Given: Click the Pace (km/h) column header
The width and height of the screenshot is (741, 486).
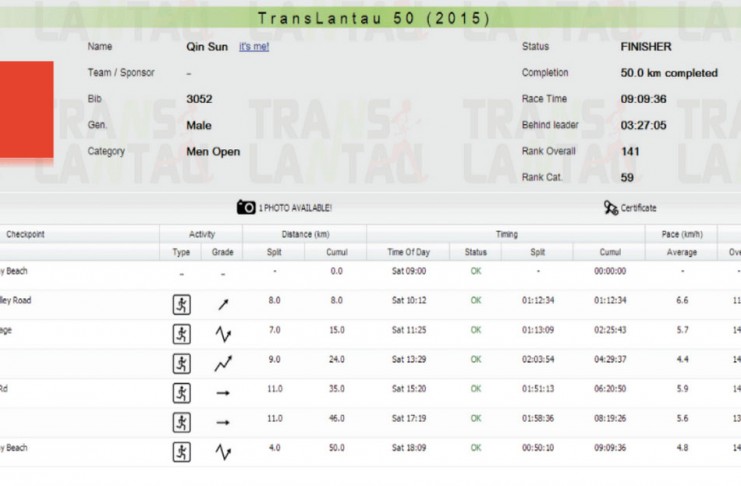Looking at the screenshot, I should click(x=682, y=234).
